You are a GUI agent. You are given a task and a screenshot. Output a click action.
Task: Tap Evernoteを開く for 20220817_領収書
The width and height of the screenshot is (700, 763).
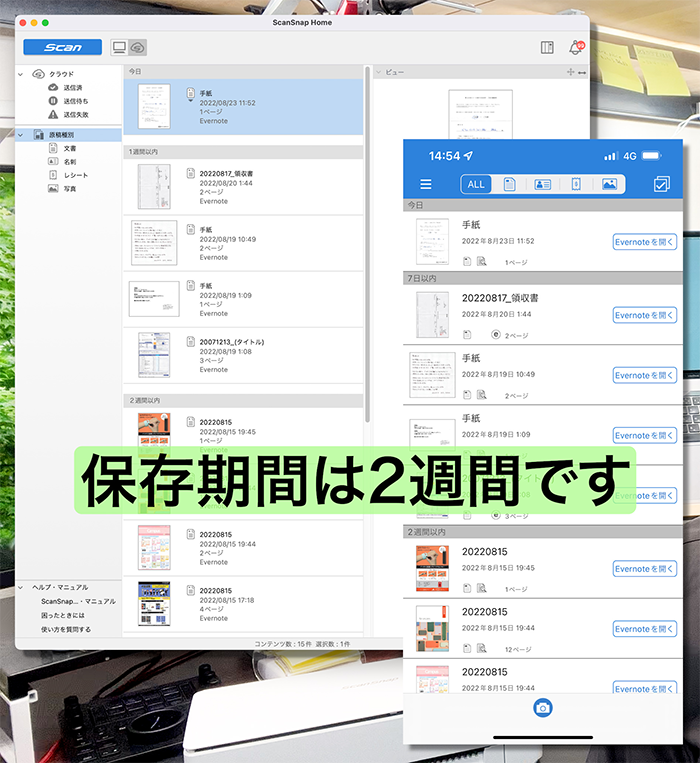pos(645,315)
